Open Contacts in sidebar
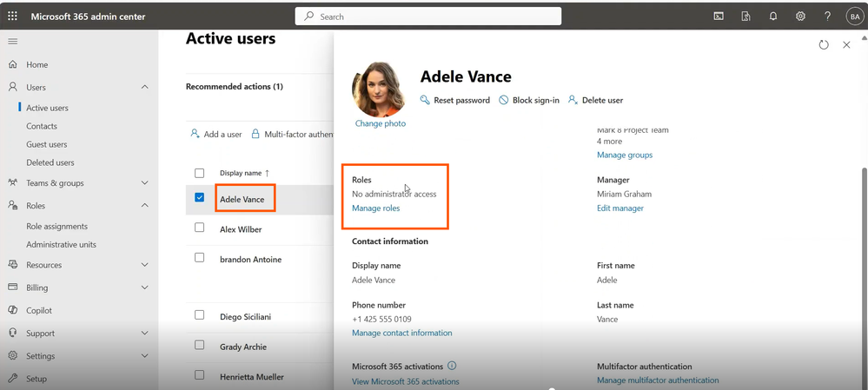Viewport: 868px width, 390px height. [42, 126]
